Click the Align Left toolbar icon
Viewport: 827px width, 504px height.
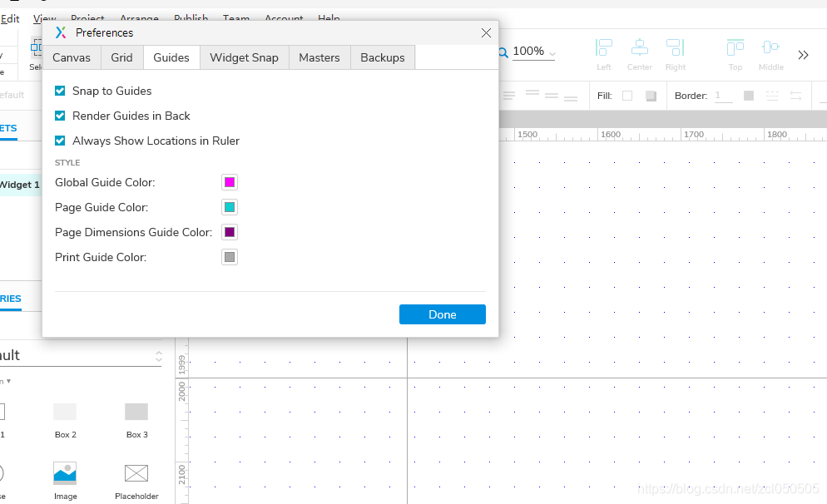coord(604,48)
